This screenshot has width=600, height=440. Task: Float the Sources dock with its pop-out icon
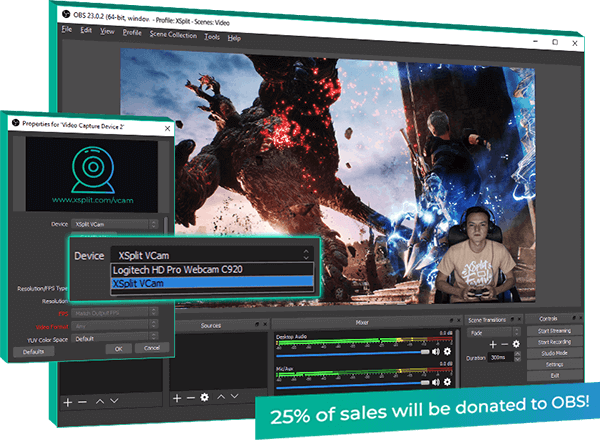coord(257,324)
